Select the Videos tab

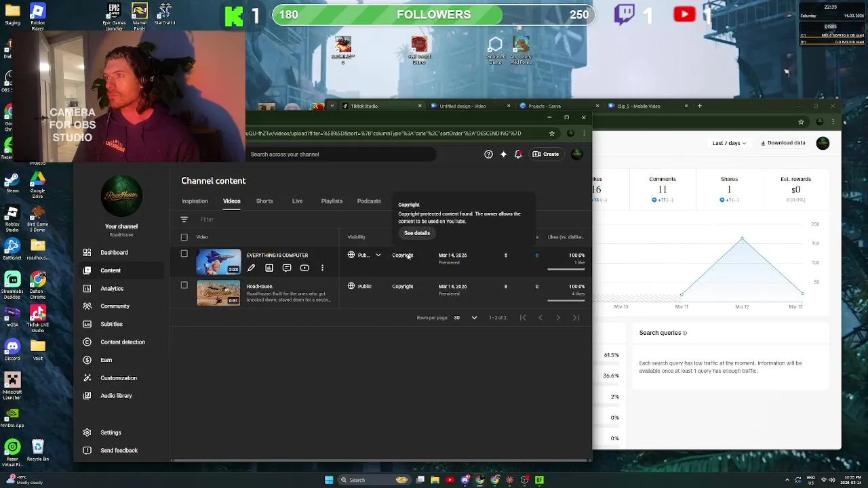[x=232, y=201]
